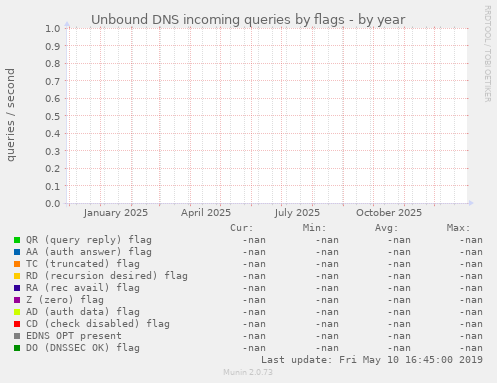Click the 'Min:' column header
The height and width of the screenshot is (383, 497).
(314, 228)
